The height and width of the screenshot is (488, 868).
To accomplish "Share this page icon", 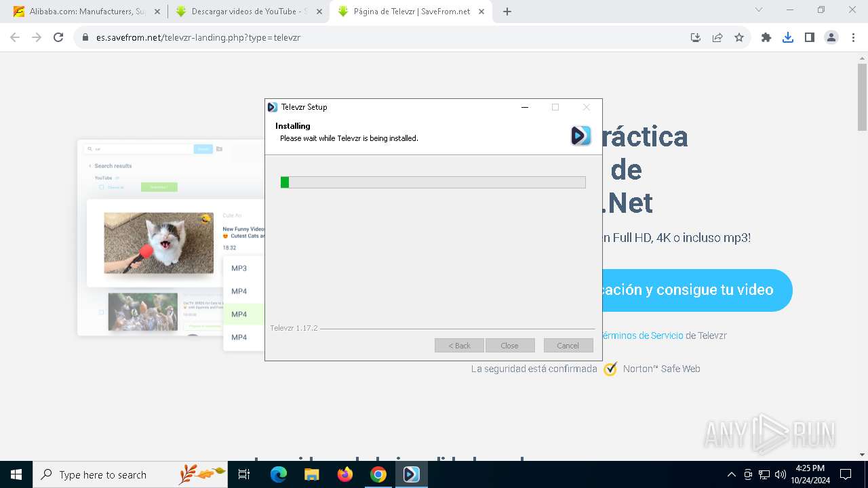I will [x=717, y=38].
